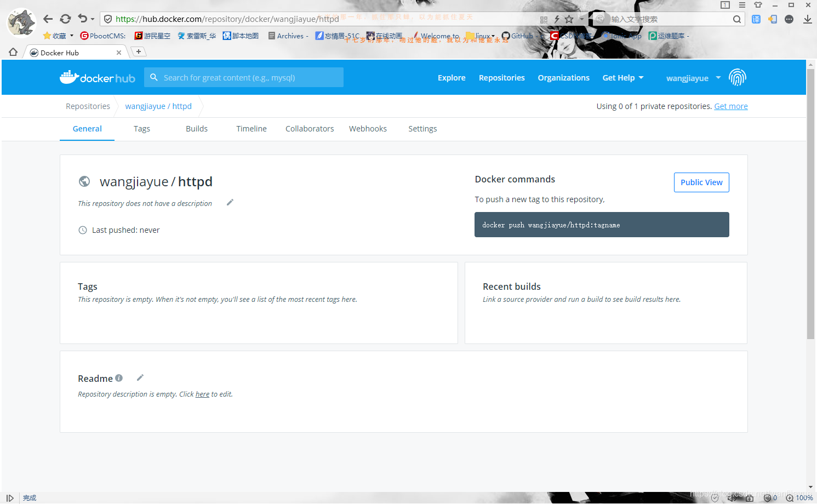Edit Readme with the pencil icon
817x504 pixels.
[x=140, y=377]
